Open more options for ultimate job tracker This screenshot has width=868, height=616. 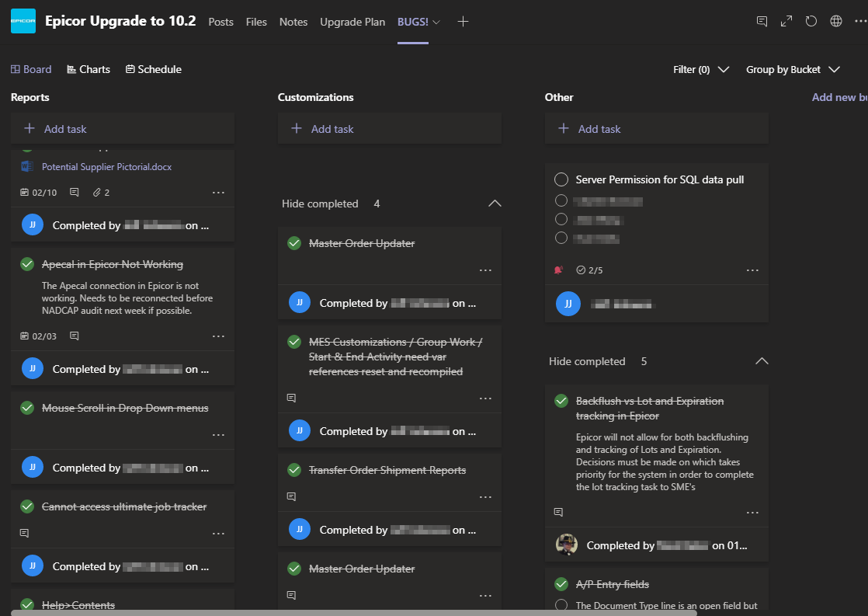(x=219, y=534)
